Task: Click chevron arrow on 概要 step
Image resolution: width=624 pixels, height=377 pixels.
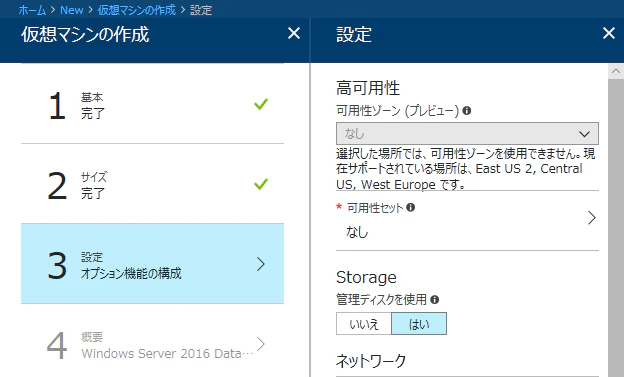Action: coord(261,344)
